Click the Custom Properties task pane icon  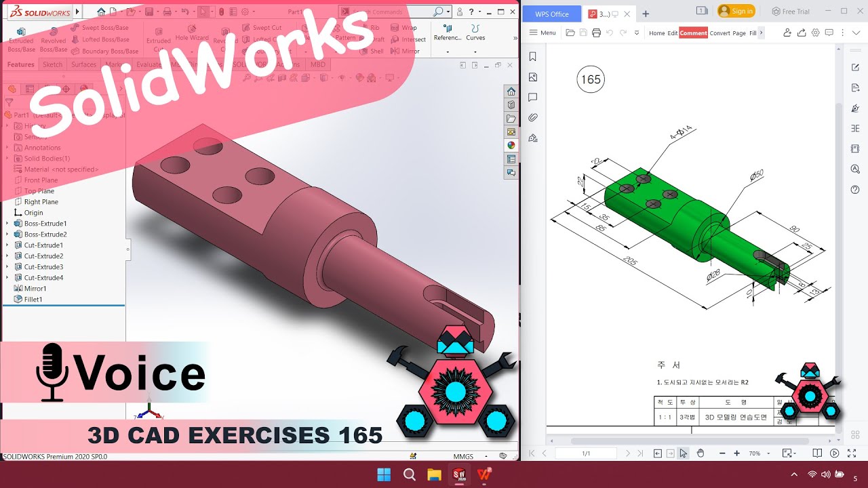click(x=511, y=159)
